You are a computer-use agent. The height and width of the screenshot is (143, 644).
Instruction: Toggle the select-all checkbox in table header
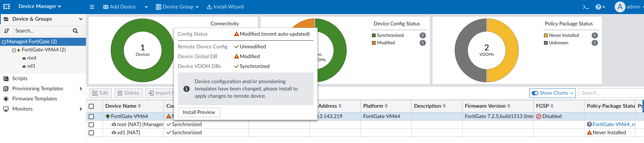click(x=91, y=106)
